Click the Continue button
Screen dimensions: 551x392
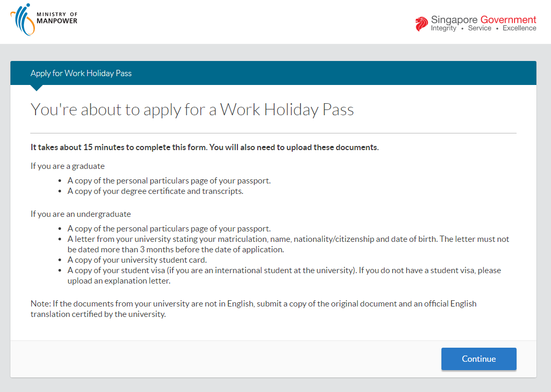pyautogui.click(x=478, y=359)
